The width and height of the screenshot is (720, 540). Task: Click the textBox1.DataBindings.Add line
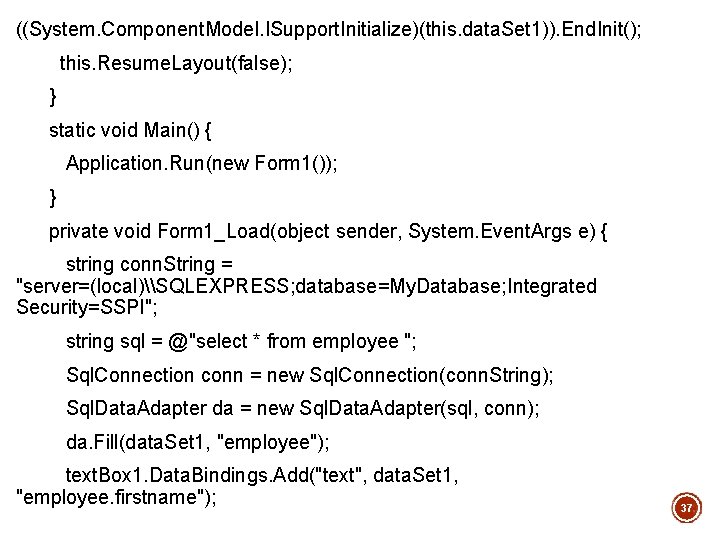click(x=262, y=476)
